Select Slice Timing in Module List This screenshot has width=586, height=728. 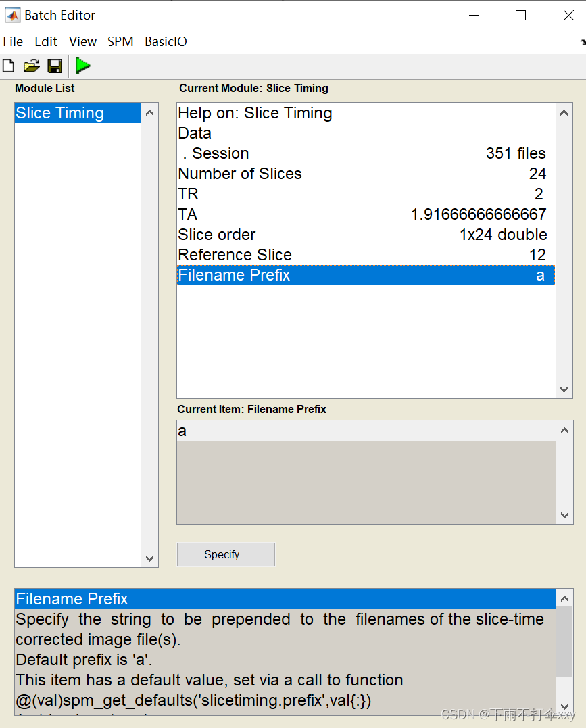tap(78, 113)
